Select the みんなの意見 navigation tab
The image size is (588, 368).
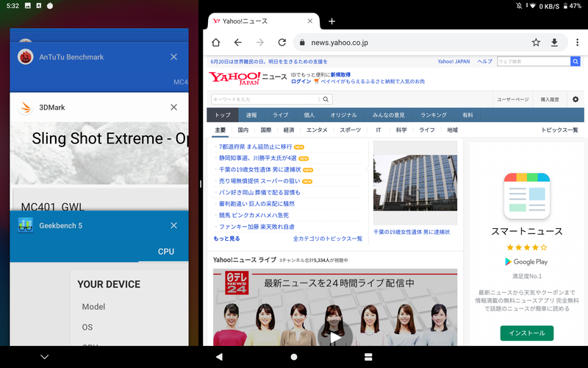[x=389, y=115]
